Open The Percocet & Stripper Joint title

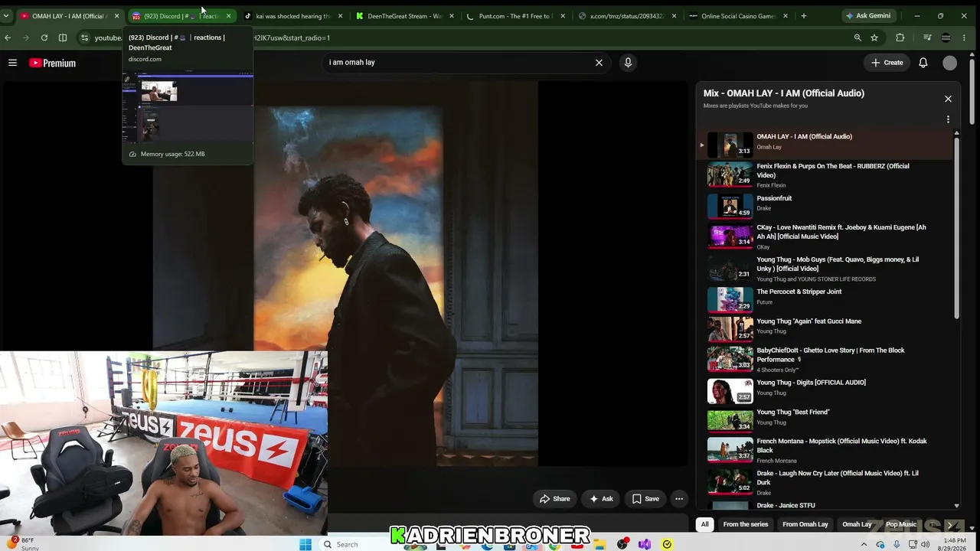point(799,292)
